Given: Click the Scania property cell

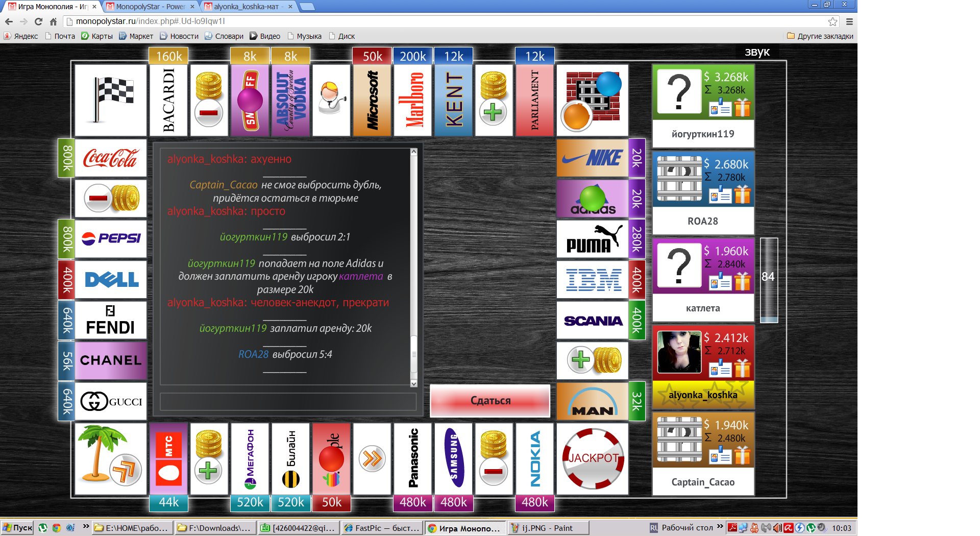Looking at the screenshot, I should 592,320.
